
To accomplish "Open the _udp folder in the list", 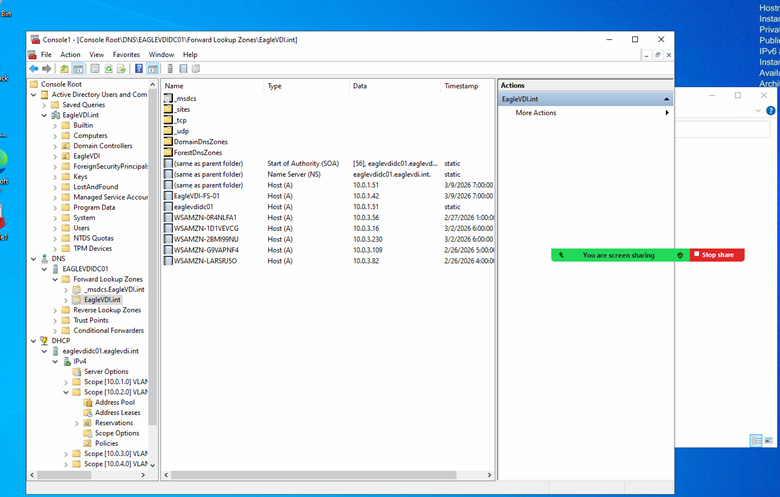I will pyautogui.click(x=177, y=131).
